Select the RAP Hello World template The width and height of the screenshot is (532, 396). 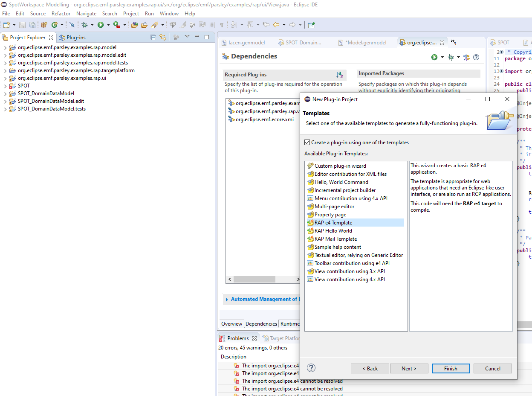[x=333, y=231]
